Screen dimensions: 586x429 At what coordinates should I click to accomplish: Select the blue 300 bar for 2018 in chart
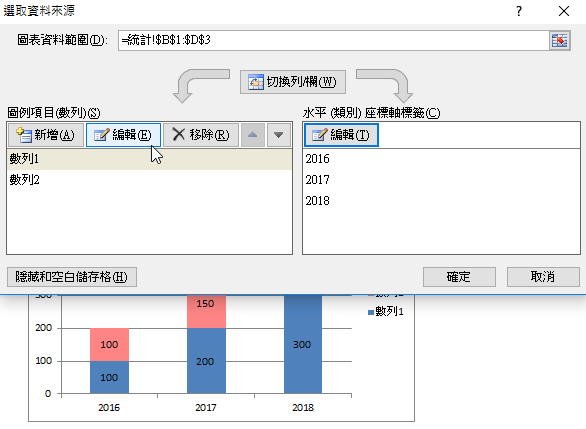[x=303, y=344]
